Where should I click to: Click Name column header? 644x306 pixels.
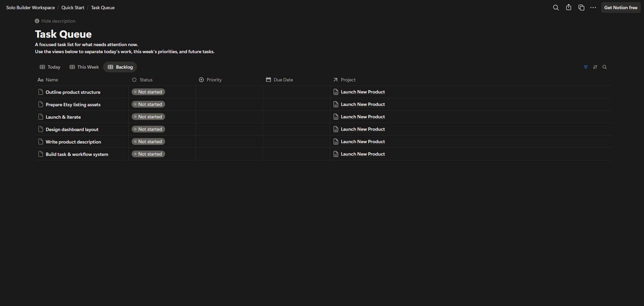[82, 80]
